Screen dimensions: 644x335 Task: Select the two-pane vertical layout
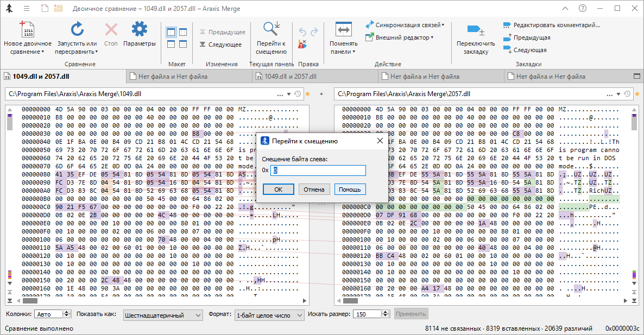[171, 32]
